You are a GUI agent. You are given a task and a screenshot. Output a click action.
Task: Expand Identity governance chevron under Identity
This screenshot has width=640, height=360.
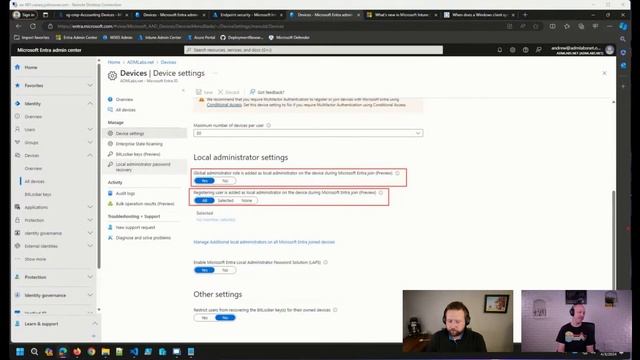(90, 233)
